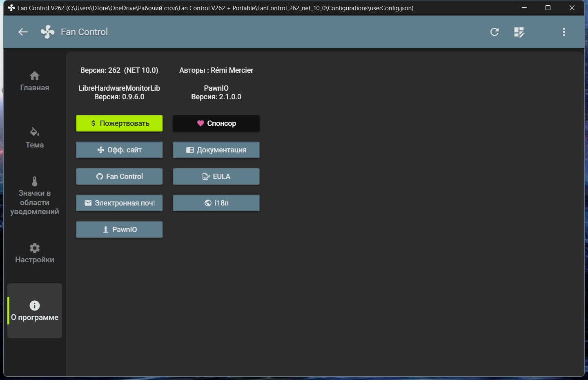
Task: Refresh sensors with the reload icon
Action: [494, 32]
